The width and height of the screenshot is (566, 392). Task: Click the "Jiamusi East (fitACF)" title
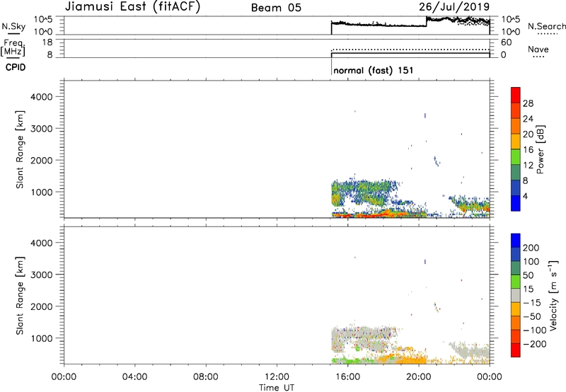[132, 6]
